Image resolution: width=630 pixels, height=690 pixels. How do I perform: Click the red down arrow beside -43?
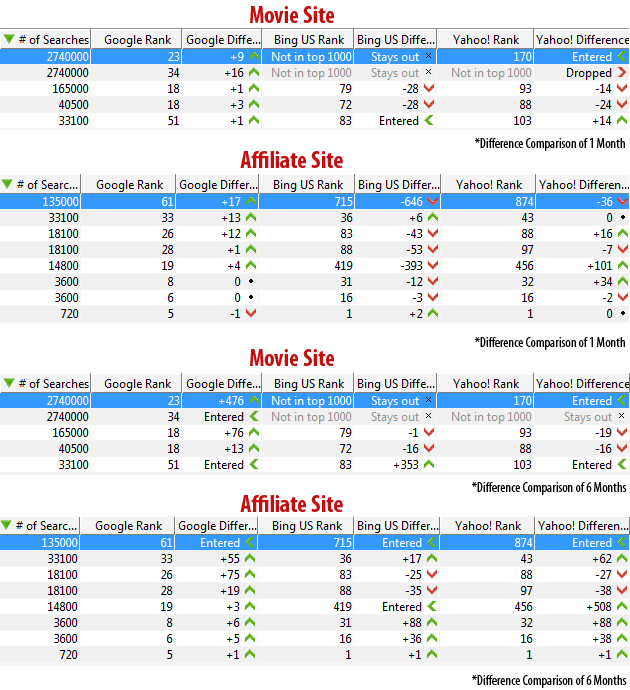pos(433,234)
